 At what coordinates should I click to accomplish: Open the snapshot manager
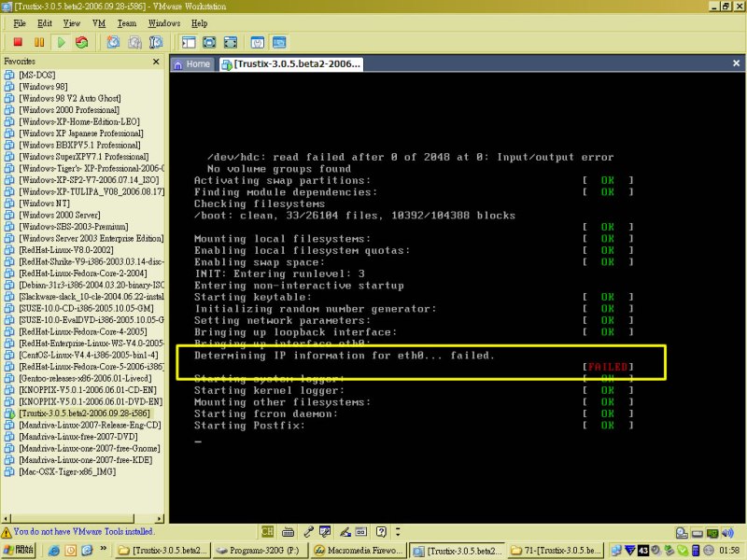[156, 42]
